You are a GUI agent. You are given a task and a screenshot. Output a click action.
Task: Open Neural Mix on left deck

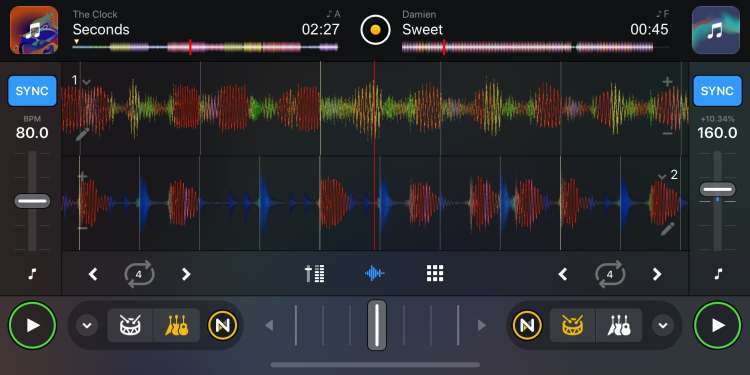pyautogui.click(x=222, y=326)
